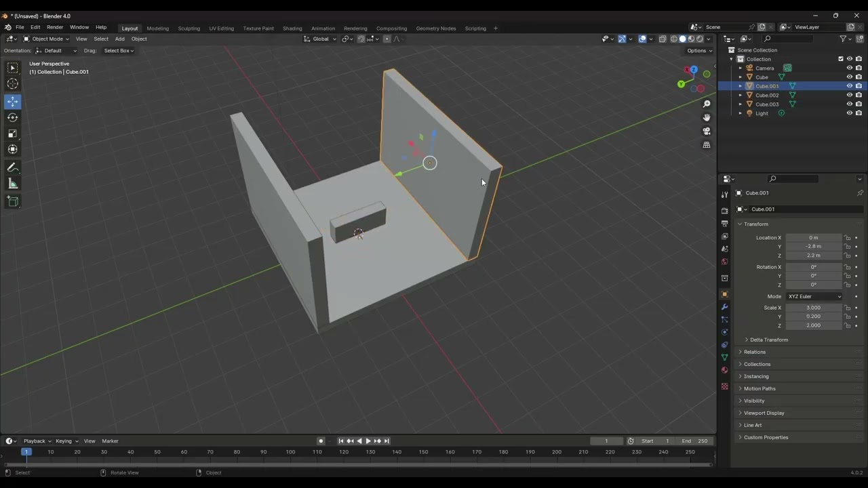Open the Modifiers wrench properties tab
Image resolution: width=868 pixels, height=488 pixels.
point(724,307)
